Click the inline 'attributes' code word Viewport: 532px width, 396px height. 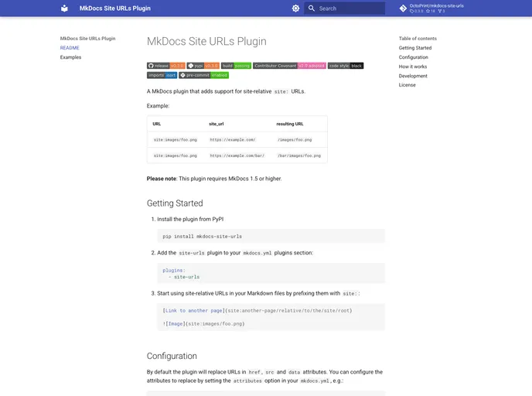click(247, 381)
